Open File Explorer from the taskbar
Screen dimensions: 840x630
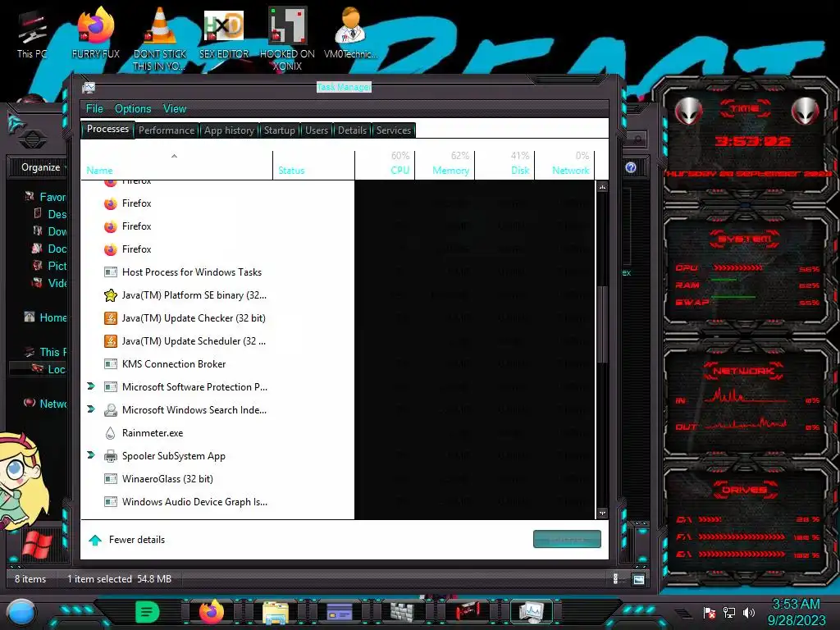(276, 613)
